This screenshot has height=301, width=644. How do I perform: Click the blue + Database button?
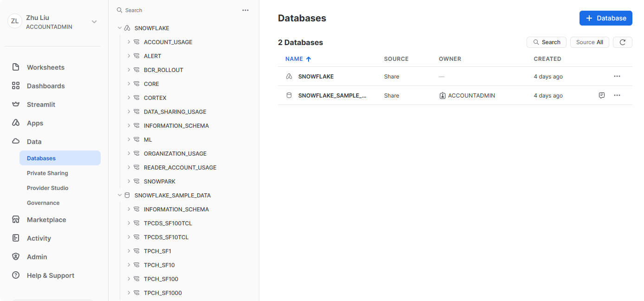coord(605,18)
